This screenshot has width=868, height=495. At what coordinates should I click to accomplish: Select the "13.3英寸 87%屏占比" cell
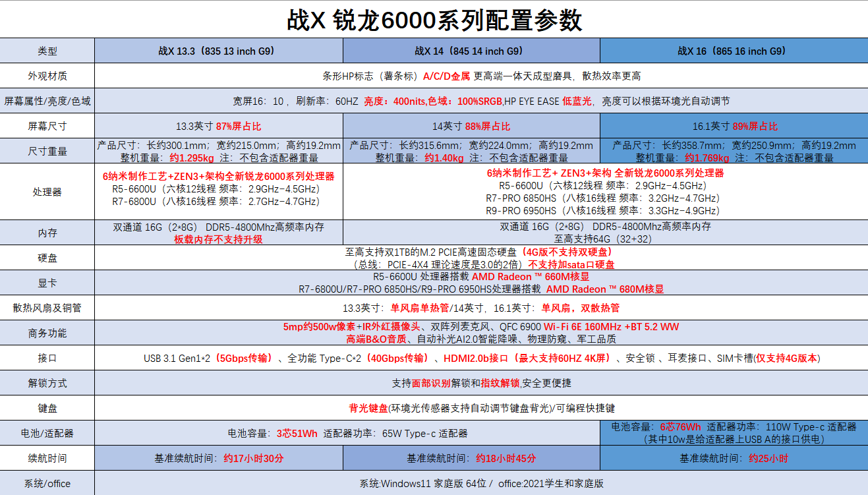219,126
